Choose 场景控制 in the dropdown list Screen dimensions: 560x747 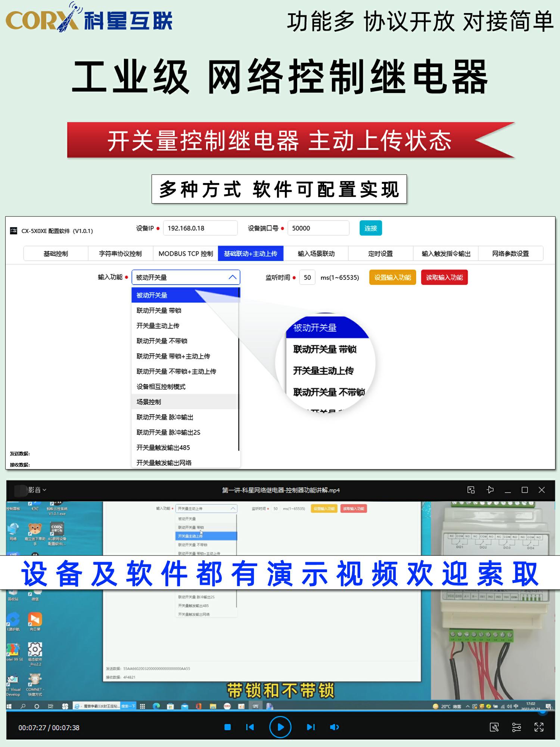tap(186, 402)
